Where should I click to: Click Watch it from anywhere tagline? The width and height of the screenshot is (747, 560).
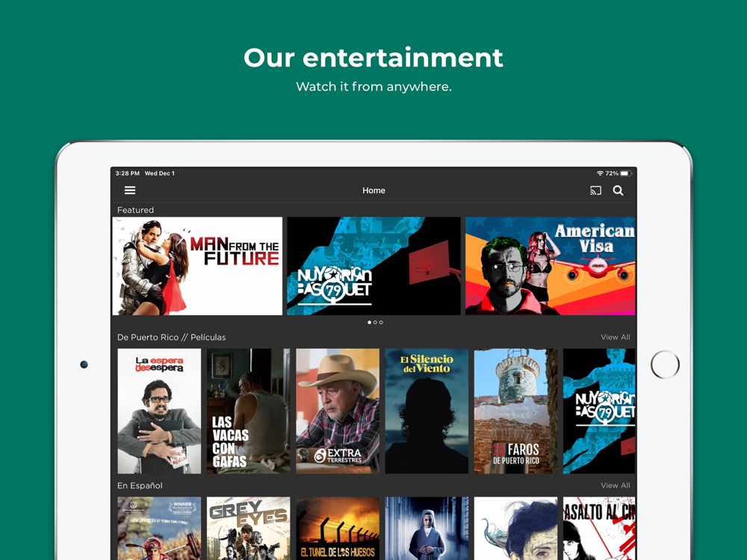[x=373, y=87]
